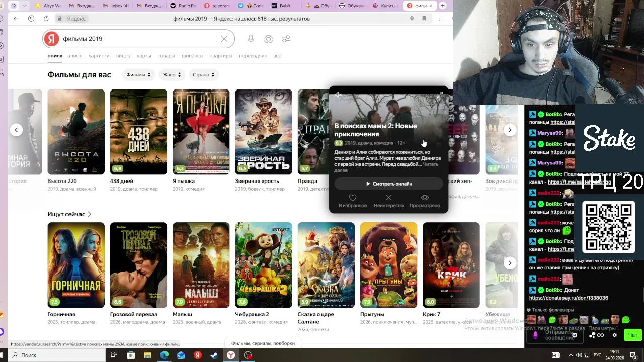Open Windows Task View on the taskbar
The image size is (644, 362).
pos(114,355)
